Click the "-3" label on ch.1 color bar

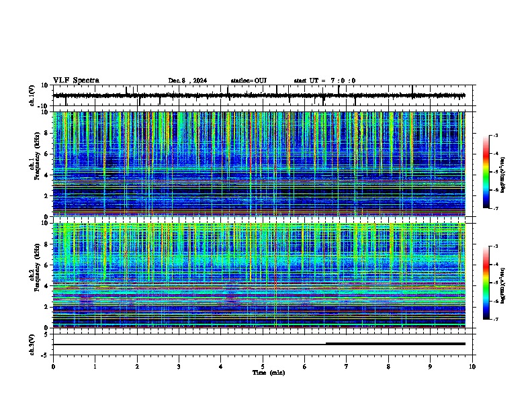pyautogui.click(x=495, y=135)
